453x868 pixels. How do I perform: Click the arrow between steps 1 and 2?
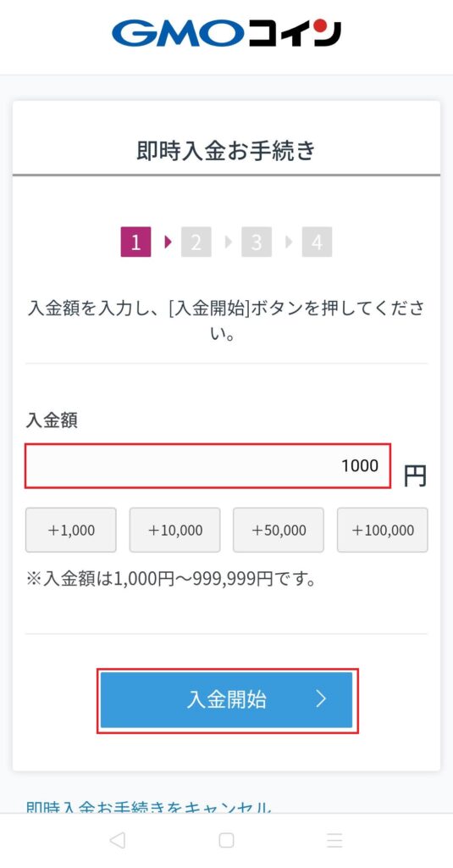(x=168, y=242)
